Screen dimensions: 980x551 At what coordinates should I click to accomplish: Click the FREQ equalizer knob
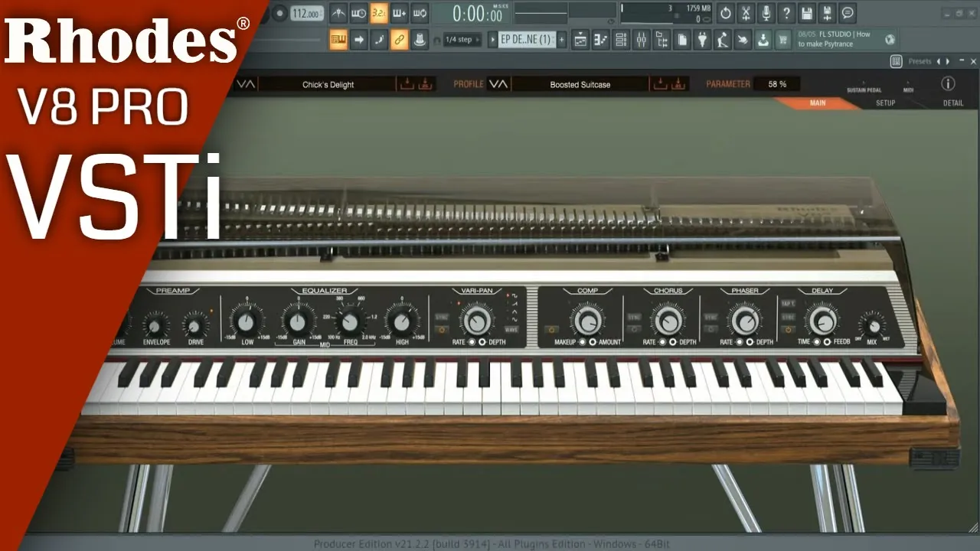(350, 321)
